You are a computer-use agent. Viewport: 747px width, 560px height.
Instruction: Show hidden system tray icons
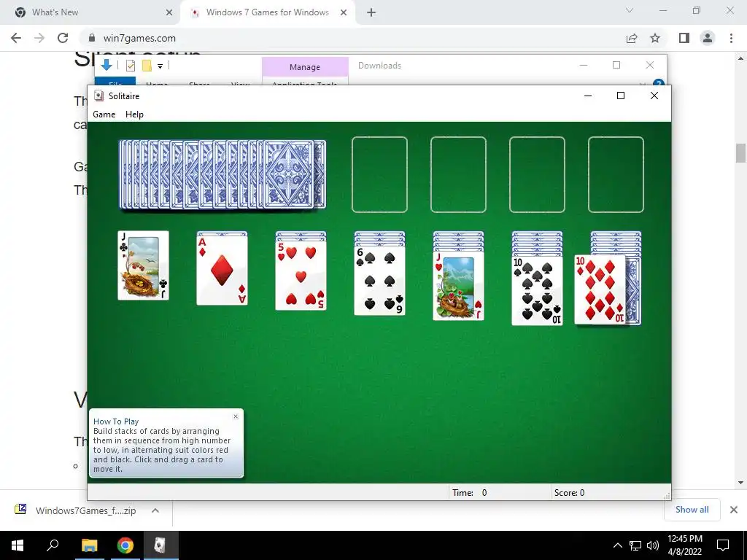click(617, 545)
